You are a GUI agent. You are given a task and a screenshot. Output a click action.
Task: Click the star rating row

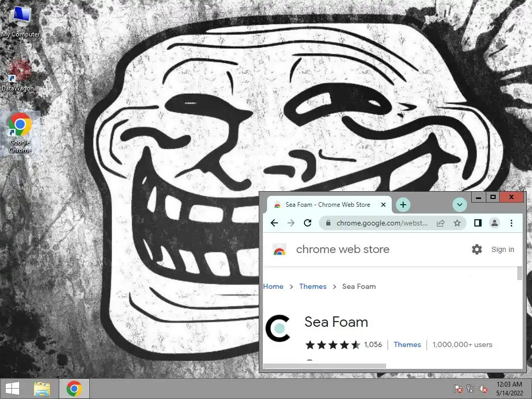point(333,345)
